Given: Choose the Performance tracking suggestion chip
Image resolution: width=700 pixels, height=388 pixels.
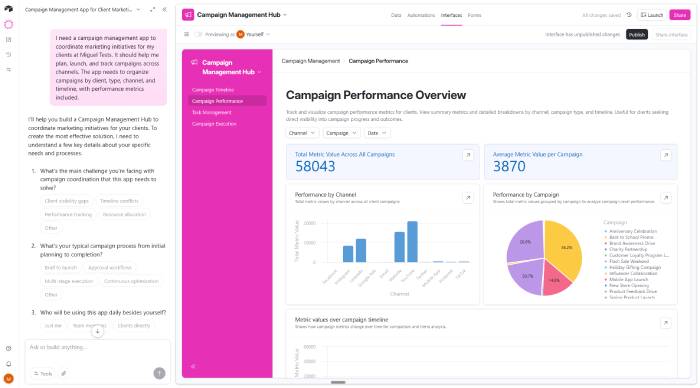Looking at the screenshot, I should 68,214.
